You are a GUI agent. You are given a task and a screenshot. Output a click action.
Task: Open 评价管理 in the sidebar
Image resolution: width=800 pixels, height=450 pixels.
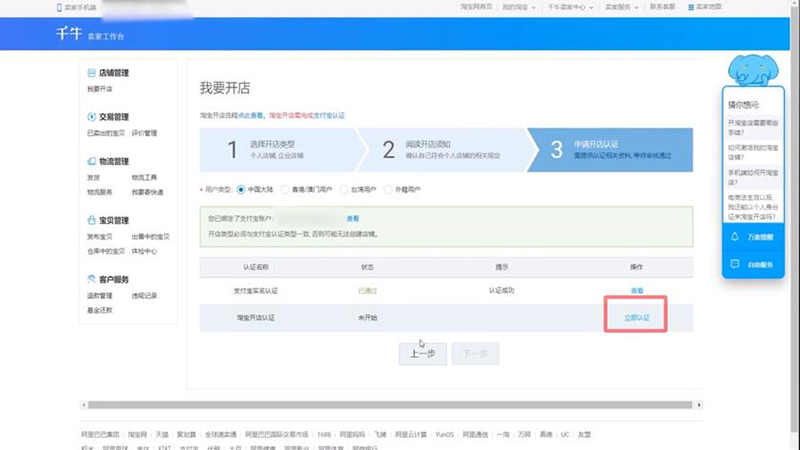click(x=144, y=133)
